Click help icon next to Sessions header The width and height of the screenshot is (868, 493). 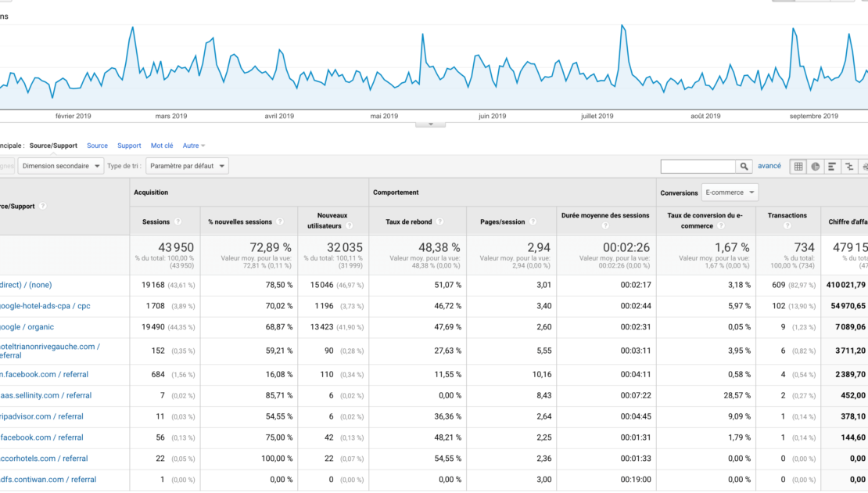(x=178, y=222)
